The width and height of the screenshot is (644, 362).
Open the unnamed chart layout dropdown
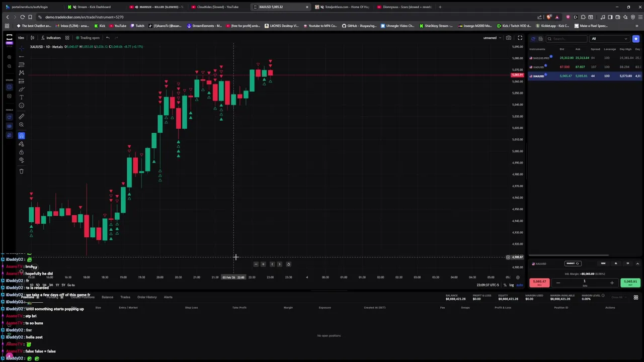[492, 38]
